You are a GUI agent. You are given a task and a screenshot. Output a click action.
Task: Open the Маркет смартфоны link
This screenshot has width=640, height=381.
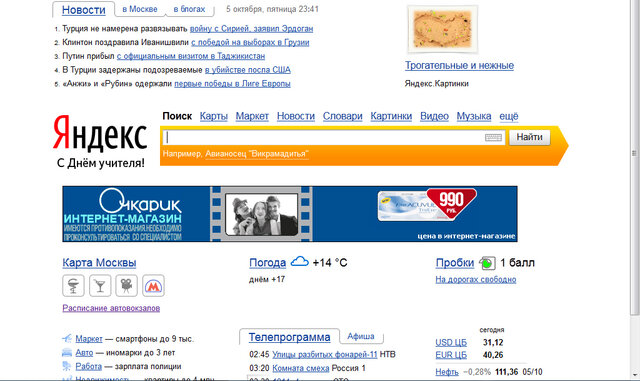pos(89,339)
